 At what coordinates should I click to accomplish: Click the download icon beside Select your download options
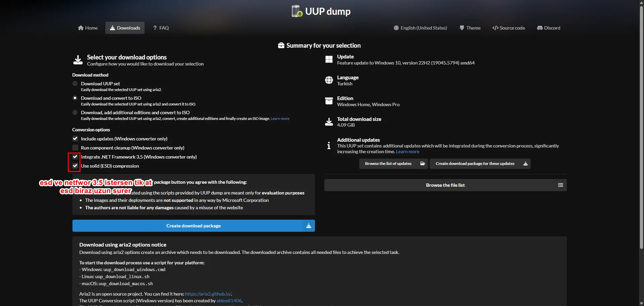pos(78,60)
